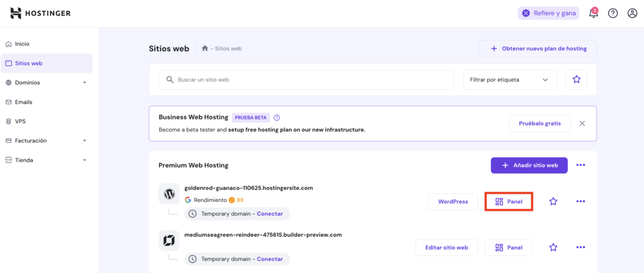The width and height of the screenshot is (644, 273).
Task: Favorite the goldenrod-guanaco site with star
Action: [553, 201]
